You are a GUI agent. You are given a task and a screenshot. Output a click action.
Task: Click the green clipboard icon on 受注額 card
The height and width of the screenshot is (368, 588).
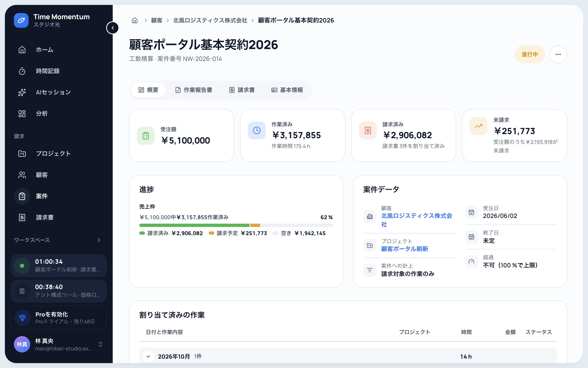coord(146,136)
